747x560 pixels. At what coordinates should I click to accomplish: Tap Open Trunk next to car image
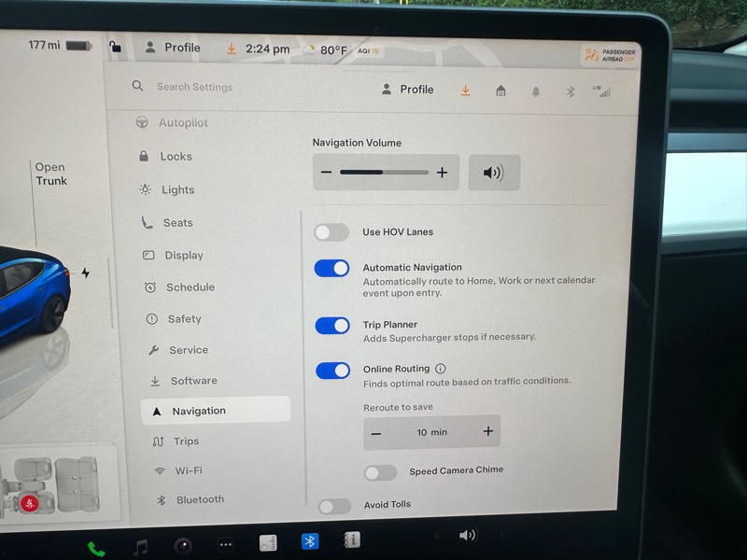[x=51, y=175]
